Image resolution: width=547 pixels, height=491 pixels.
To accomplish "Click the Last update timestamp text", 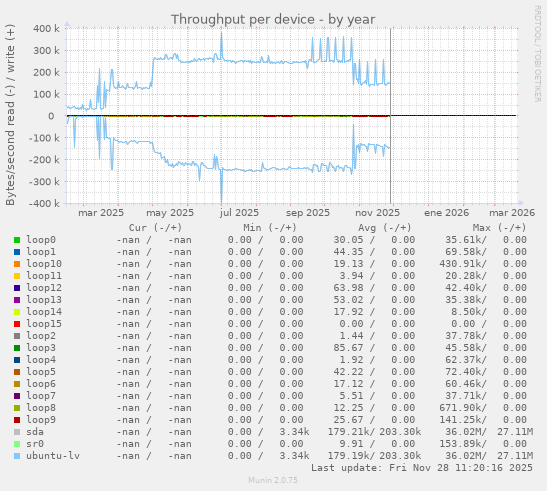I will pos(422,468).
